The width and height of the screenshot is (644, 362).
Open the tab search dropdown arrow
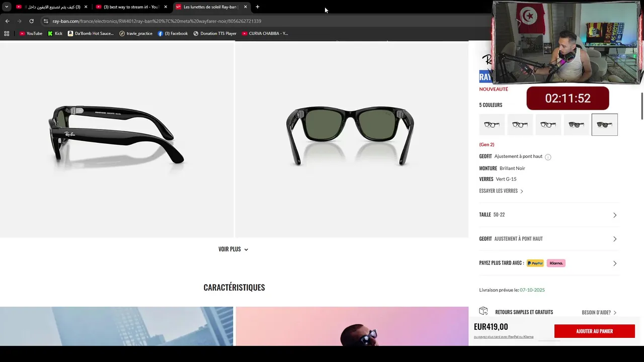click(x=7, y=7)
